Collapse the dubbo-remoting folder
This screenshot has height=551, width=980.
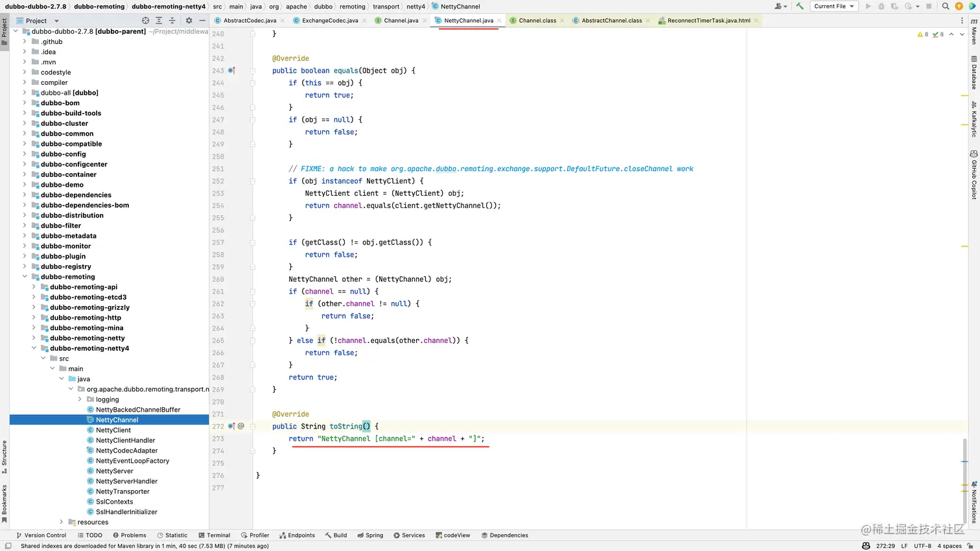click(x=25, y=277)
